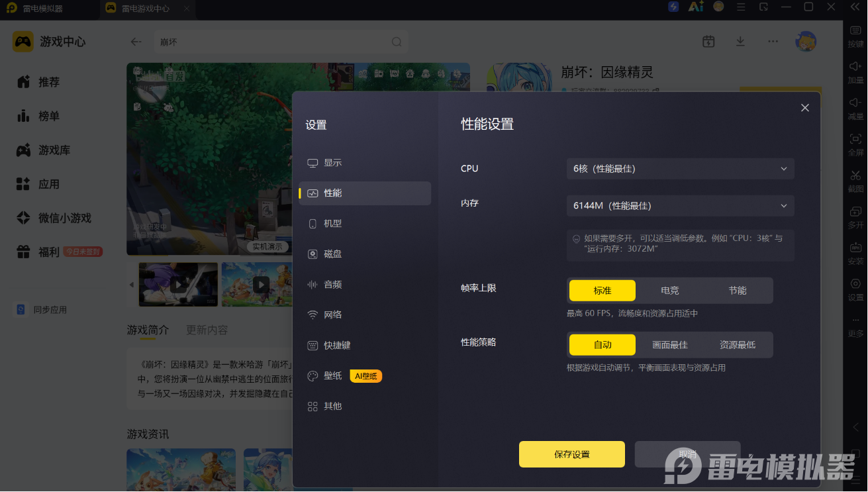Click the left arrow beside video thumbnails
868x492 pixels.
point(131,285)
